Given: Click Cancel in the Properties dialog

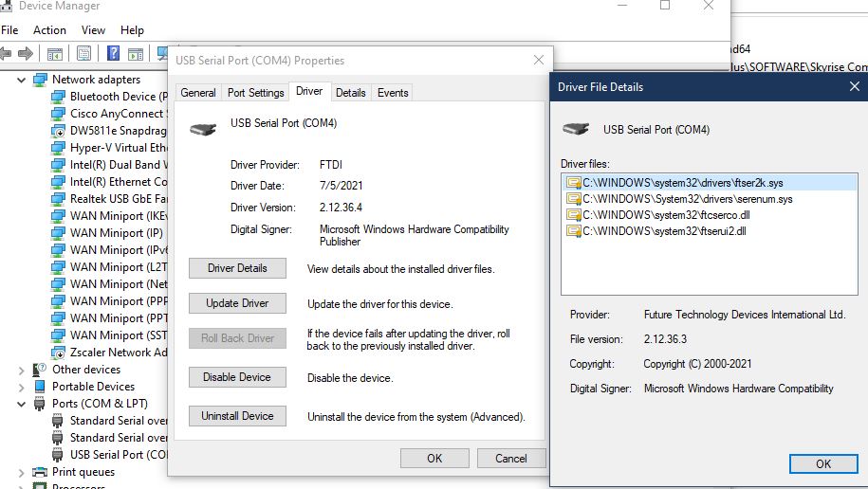Looking at the screenshot, I should 511,458.
